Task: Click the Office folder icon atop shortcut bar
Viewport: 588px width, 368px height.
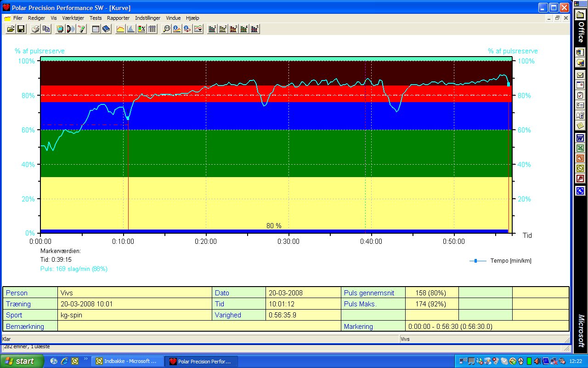Action: pyautogui.click(x=580, y=15)
